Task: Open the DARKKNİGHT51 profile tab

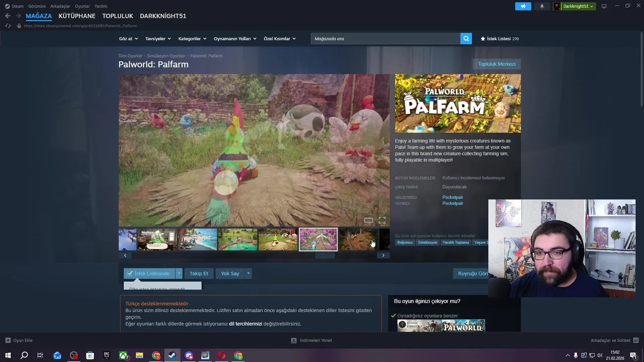Action: coord(163,16)
